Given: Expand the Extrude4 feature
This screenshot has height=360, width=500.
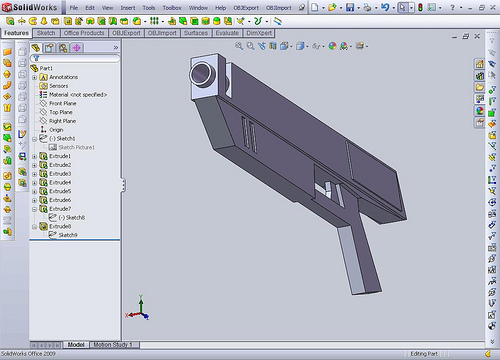Looking at the screenshot, I should [34, 183].
